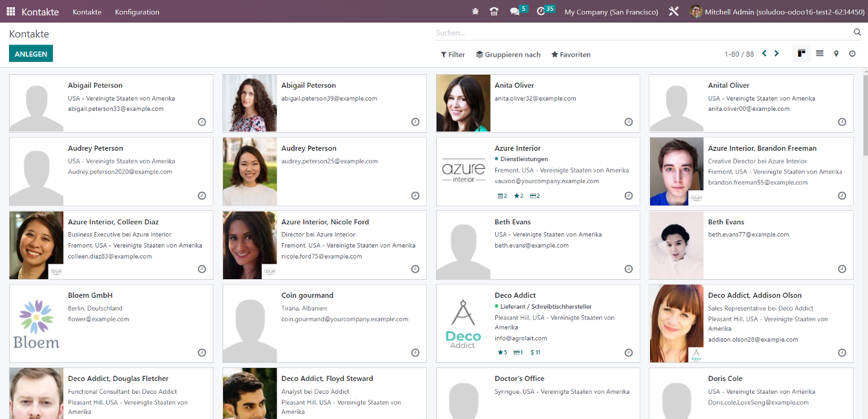Click 'Creative Director bei Azure Interior' text
The image size is (868, 419).
point(758,162)
